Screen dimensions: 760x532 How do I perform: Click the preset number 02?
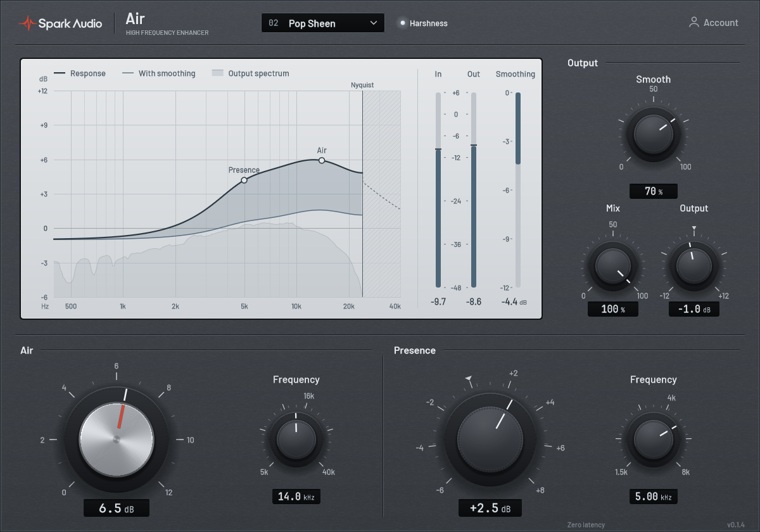274,23
